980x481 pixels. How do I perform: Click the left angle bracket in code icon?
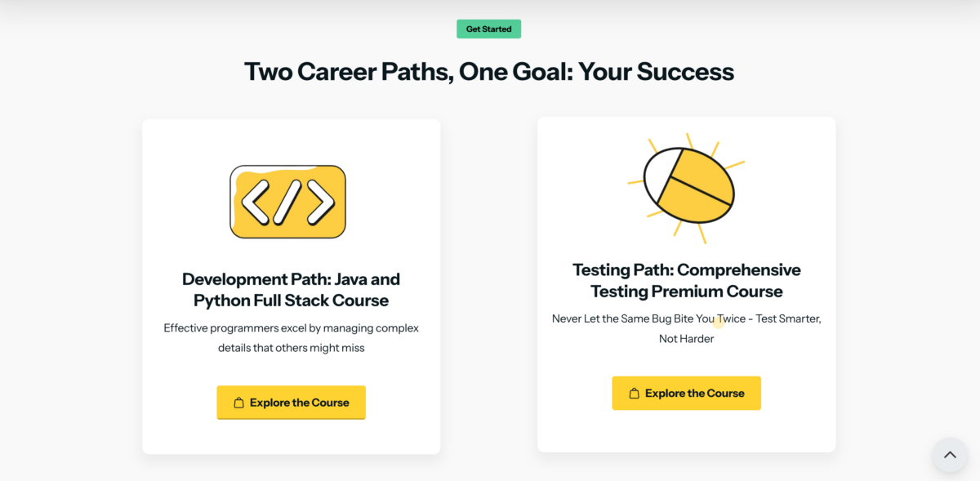click(x=256, y=203)
